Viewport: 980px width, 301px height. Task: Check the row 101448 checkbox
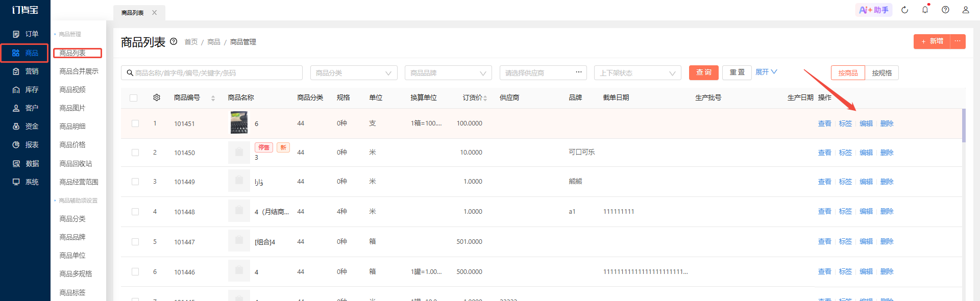click(135, 212)
